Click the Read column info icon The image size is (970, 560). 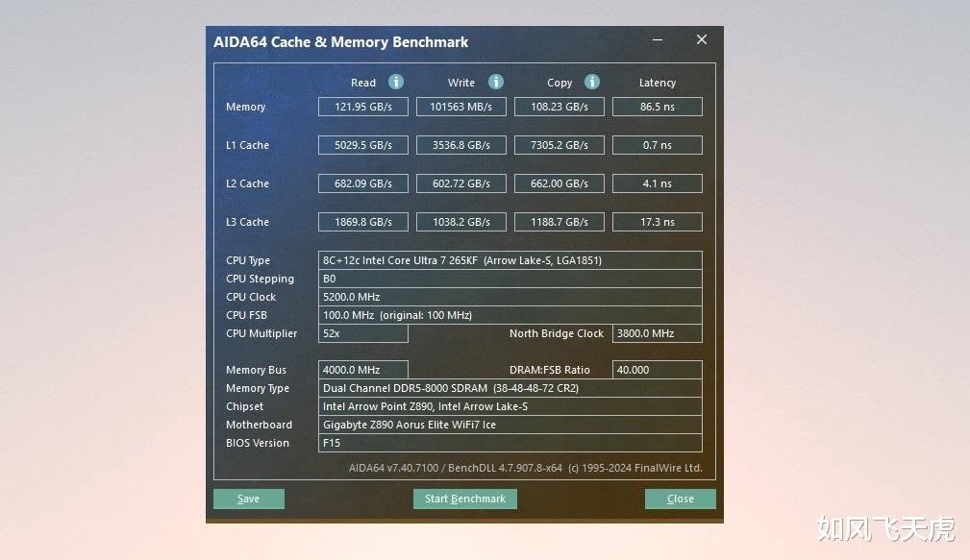coord(396,82)
